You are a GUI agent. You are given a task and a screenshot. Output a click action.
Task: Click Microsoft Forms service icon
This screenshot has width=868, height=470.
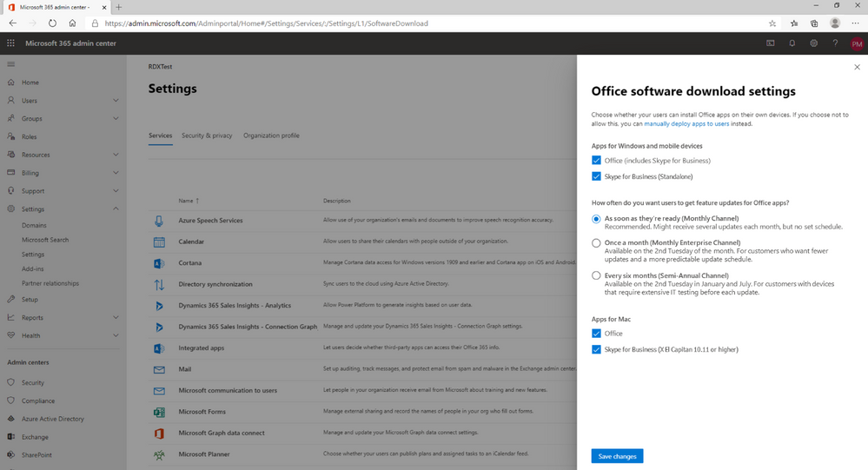(159, 412)
